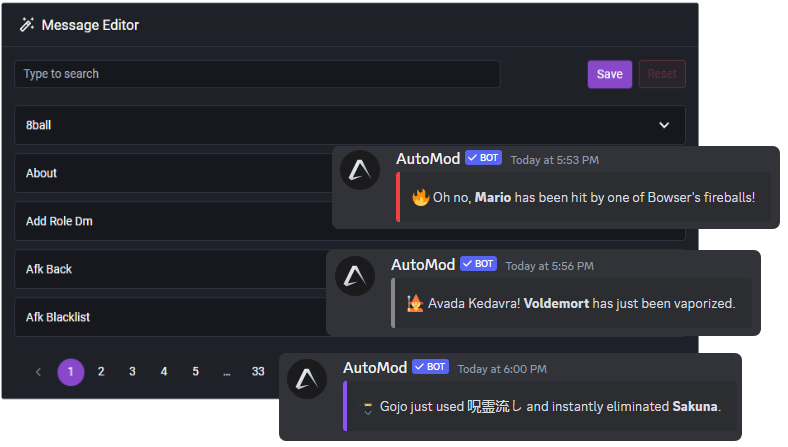Go to page 5 of messages
The image size is (788, 447).
point(195,372)
